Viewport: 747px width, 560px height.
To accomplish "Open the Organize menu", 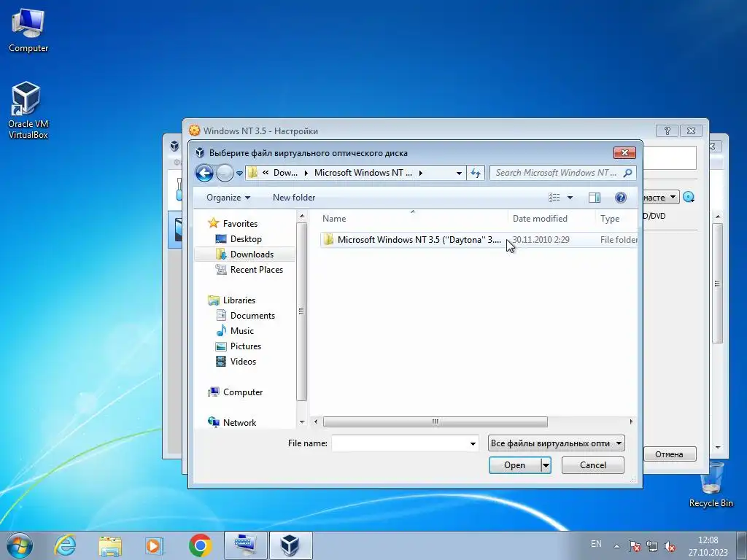I will tap(228, 198).
